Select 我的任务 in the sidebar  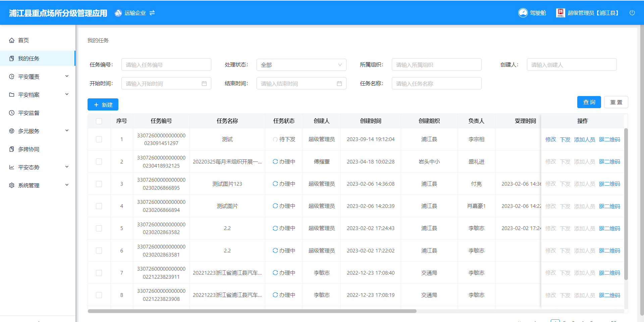coord(38,58)
